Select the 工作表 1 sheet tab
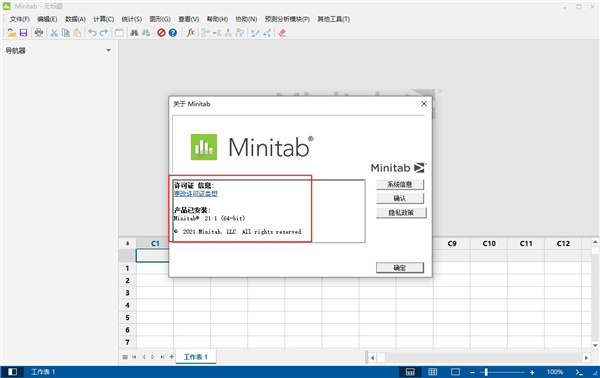The height and width of the screenshot is (378, 600). coord(196,357)
